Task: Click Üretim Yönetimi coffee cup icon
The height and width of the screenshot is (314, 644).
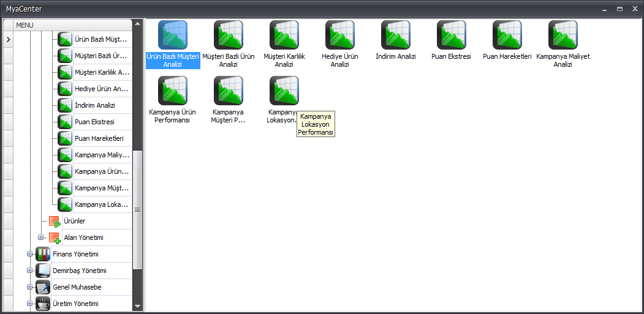Action: (x=43, y=304)
